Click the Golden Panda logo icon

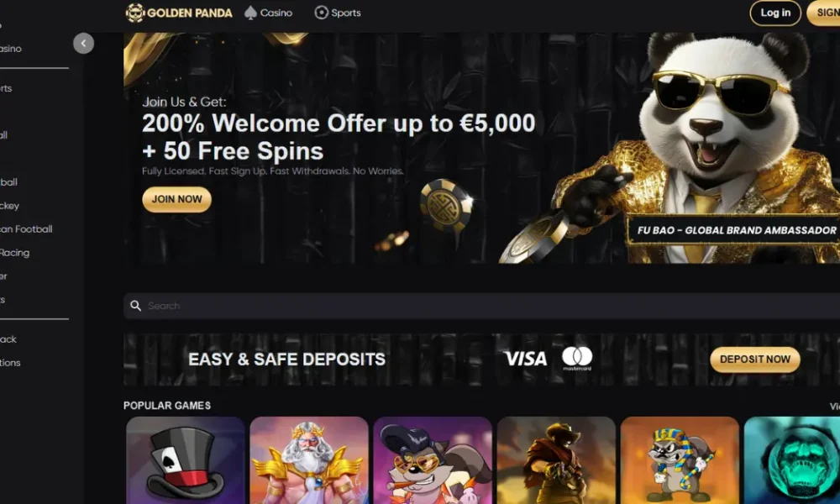click(x=135, y=13)
